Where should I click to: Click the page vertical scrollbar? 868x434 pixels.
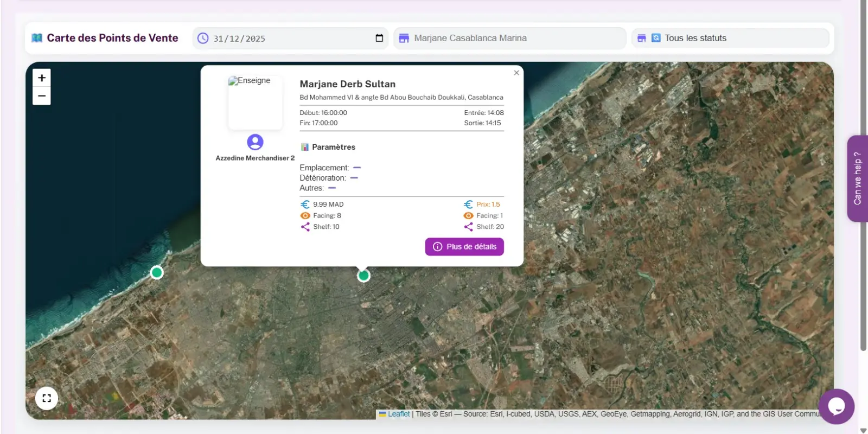coord(863,174)
